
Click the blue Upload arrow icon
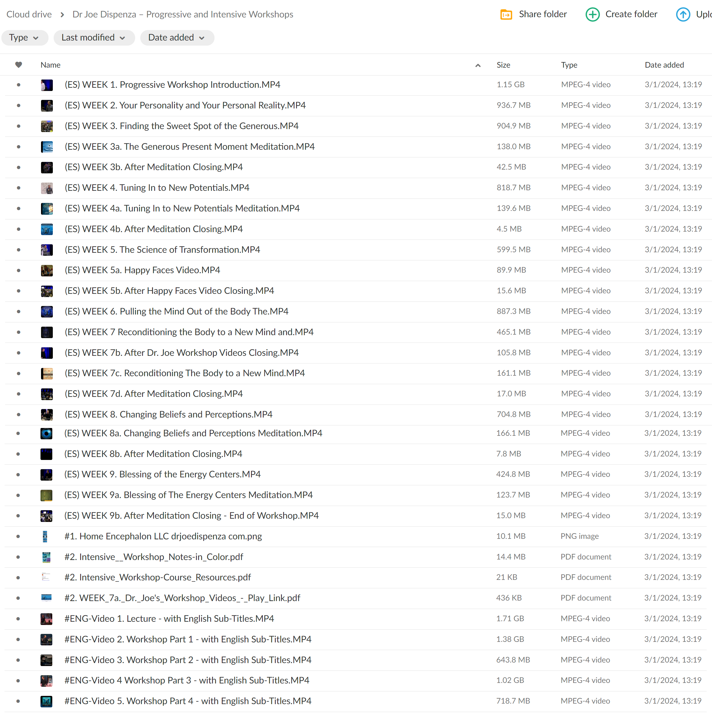click(683, 14)
